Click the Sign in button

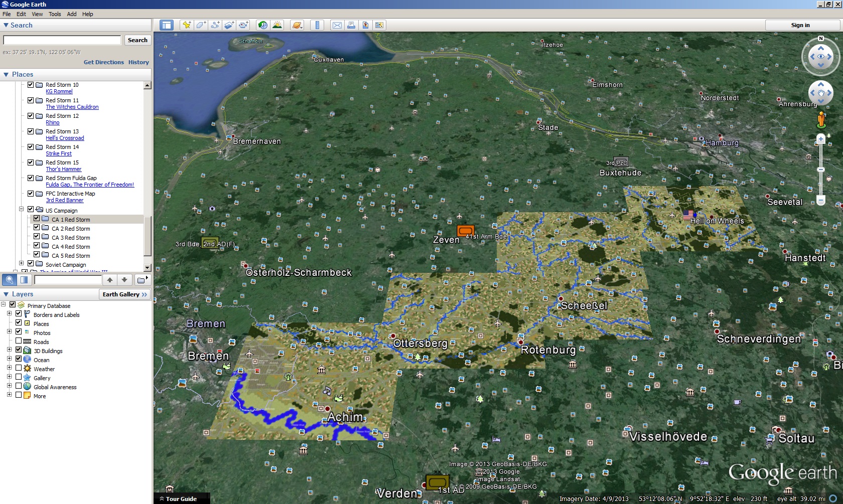800,25
